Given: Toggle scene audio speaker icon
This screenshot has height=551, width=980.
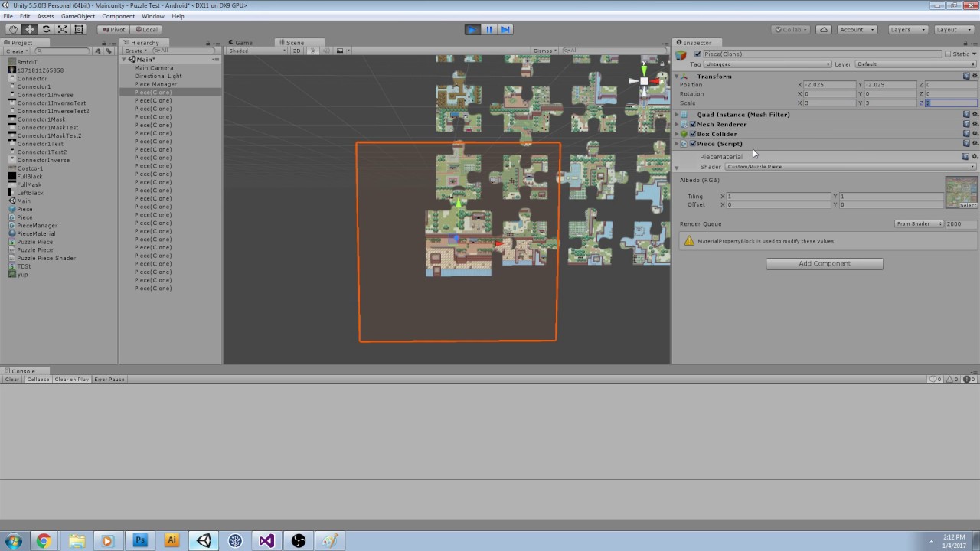Looking at the screenshot, I should 325,51.
